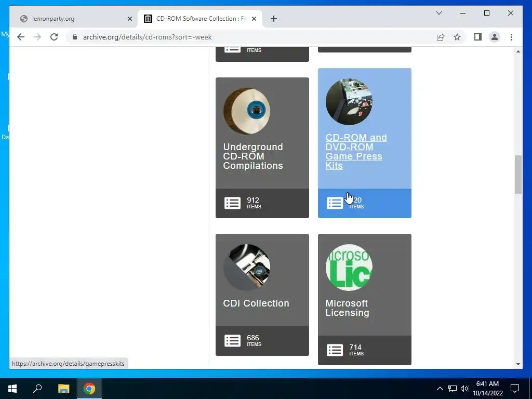The width and height of the screenshot is (532, 399).
Task: Open the taskbar clock and date
Action: (487, 389)
